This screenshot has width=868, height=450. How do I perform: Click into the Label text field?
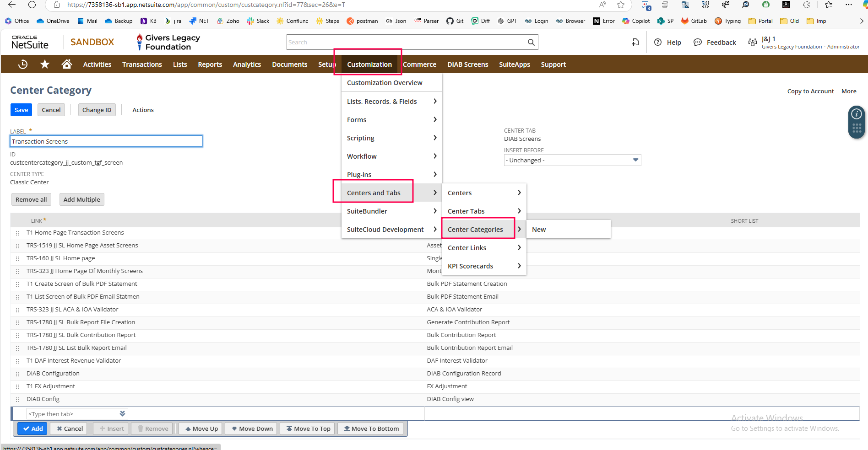coord(106,141)
